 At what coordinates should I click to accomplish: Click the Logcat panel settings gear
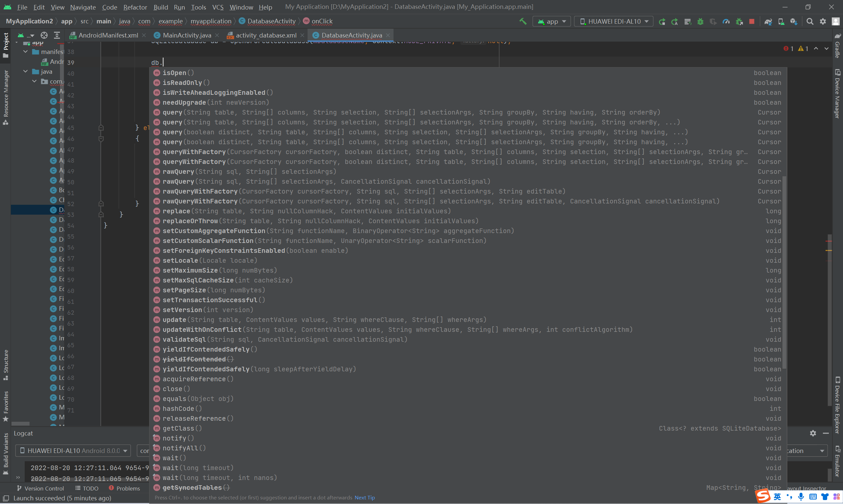tap(813, 433)
